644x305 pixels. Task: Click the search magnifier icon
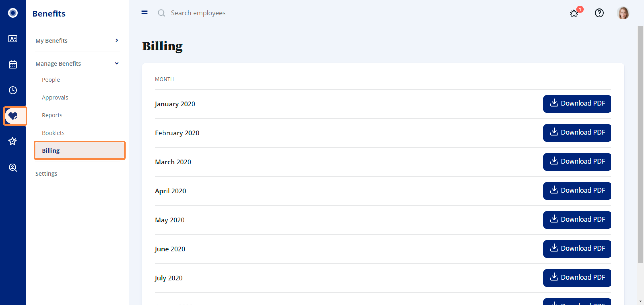tap(161, 13)
